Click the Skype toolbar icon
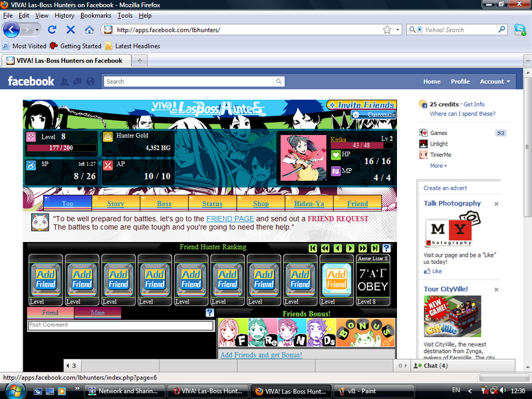This screenshot has width=532, height=399. [x=520, y=30]
